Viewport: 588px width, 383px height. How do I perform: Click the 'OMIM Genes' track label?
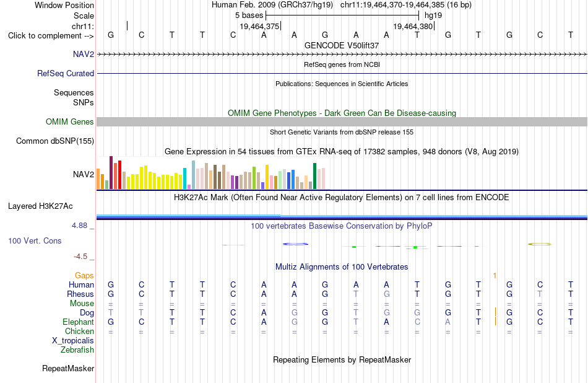pyautogui.click(x=69, y=121)
